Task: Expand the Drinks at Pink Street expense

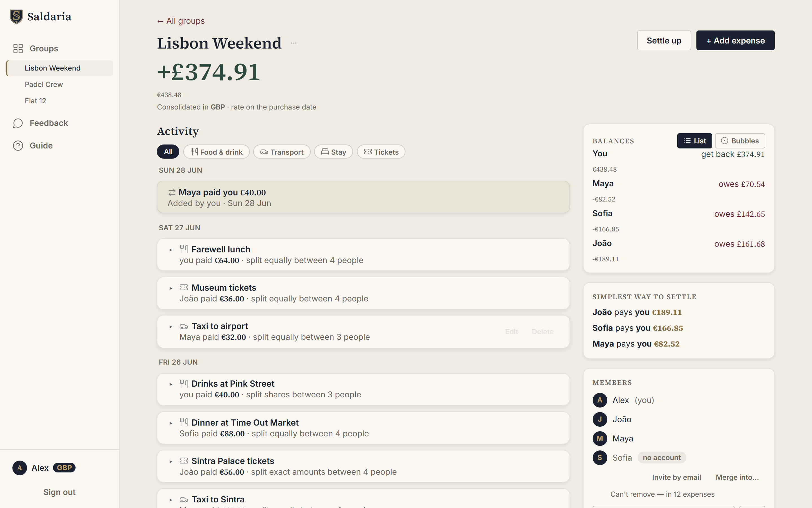Action: tap(171, 384)
